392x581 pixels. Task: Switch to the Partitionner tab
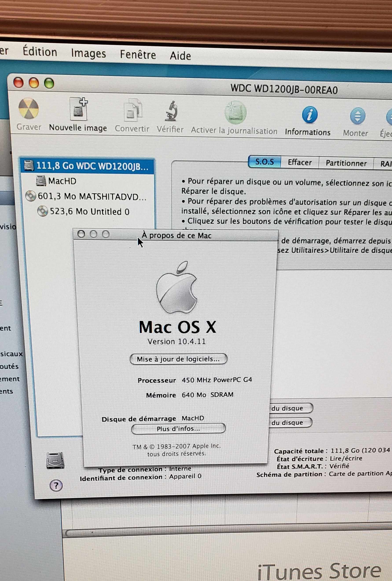coord(346,163)
